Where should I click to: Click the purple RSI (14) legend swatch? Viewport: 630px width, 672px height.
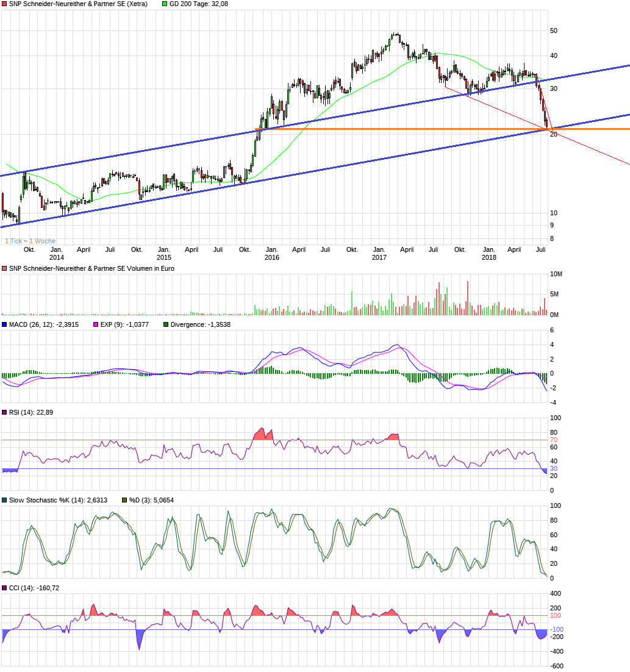point(4,413)
